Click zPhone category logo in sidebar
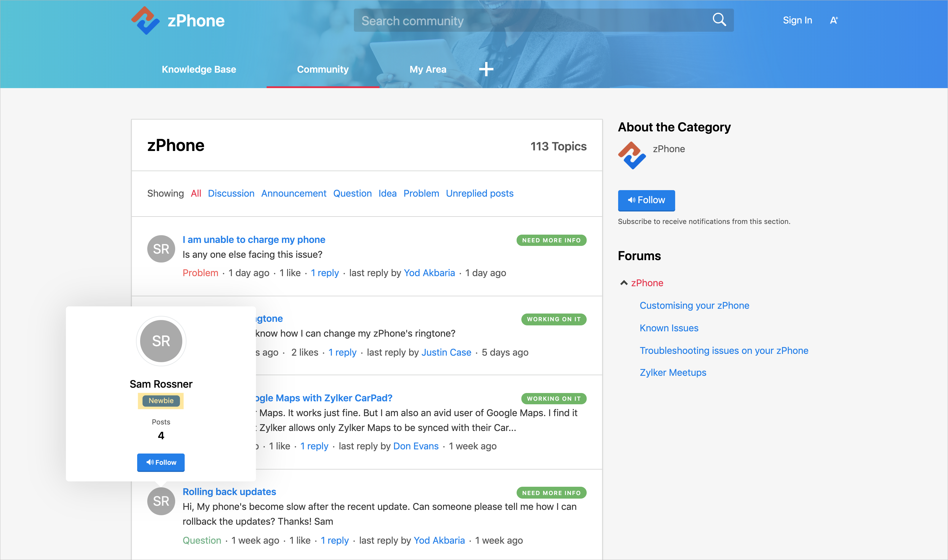The image size is (948, 560). click(x=632, y=155)
